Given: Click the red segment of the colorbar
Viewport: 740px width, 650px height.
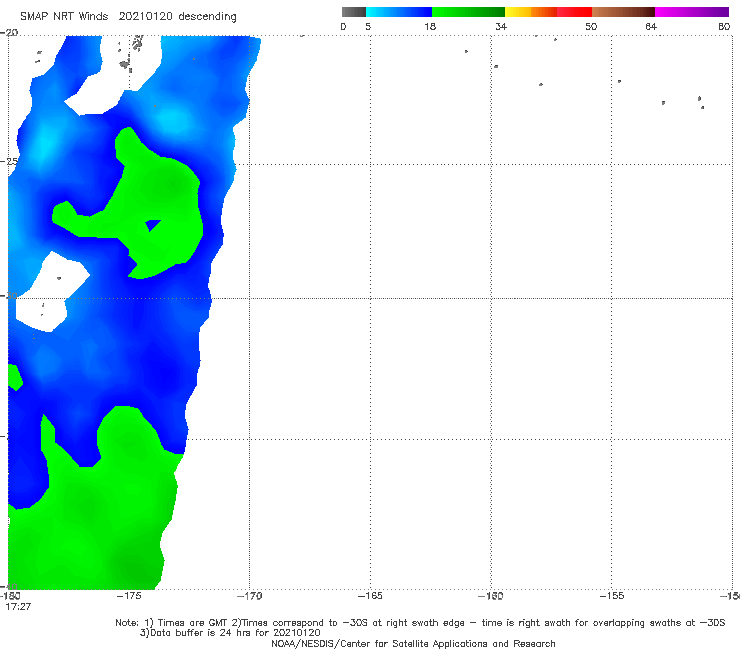Looking at the screenshot, I should pyautogui.click(x=574, y=12).
